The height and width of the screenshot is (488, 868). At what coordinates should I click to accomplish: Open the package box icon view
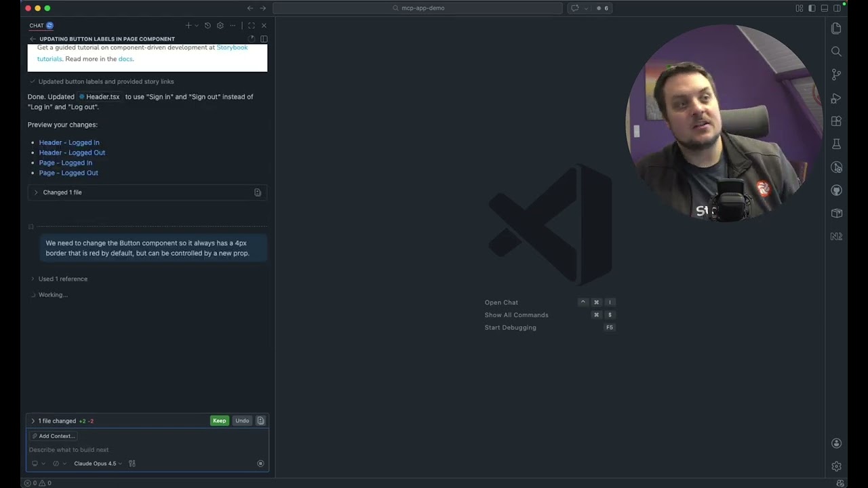point(836,213)
